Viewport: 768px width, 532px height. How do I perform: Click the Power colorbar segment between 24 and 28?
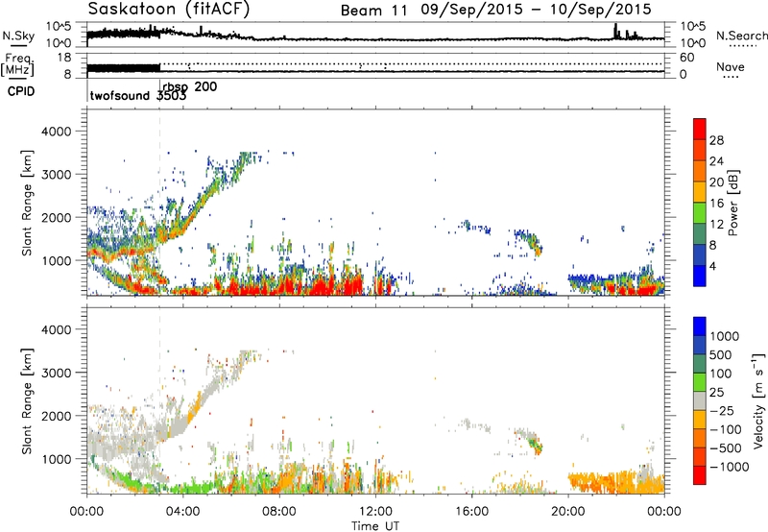(x=700, y=150)
